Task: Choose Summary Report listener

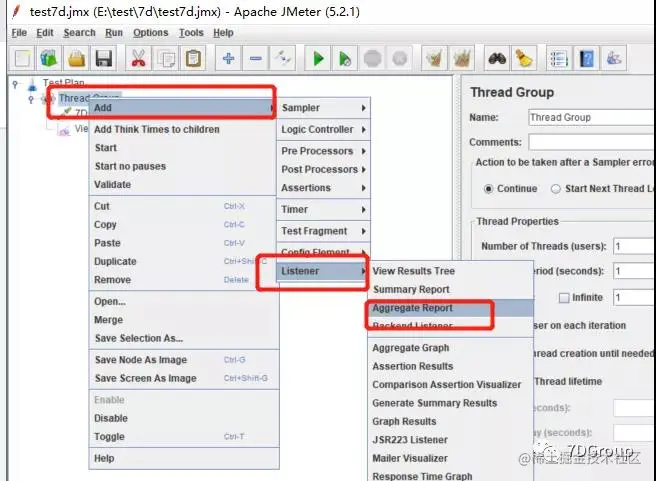Action: tap(451, 289)
